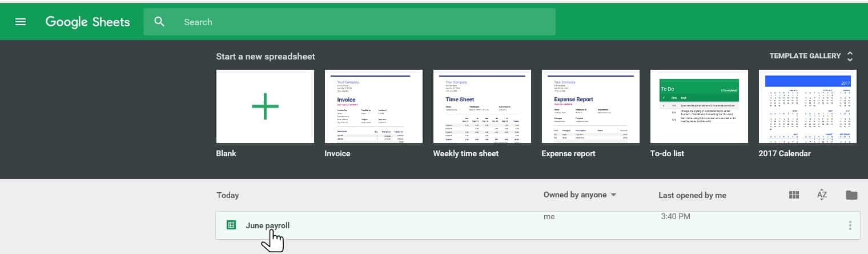Create a Blank spreadsheet

[x=265, y=106]
